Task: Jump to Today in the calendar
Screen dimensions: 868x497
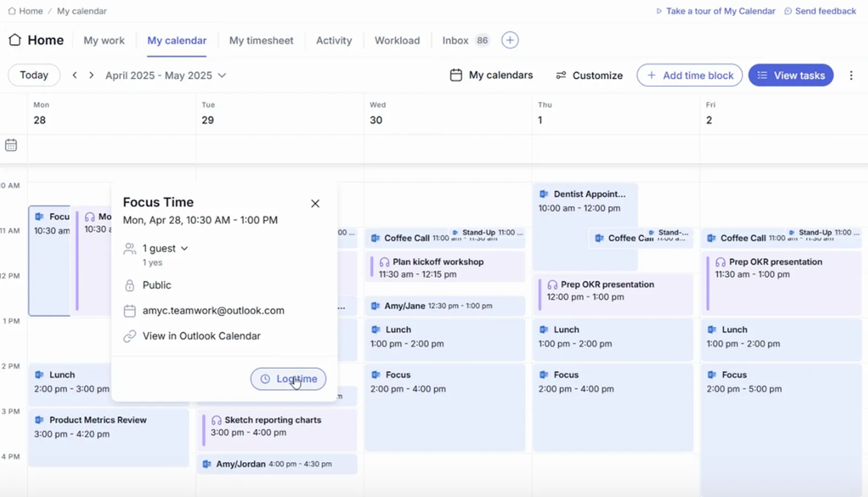Action: click(x=34, y=75)
